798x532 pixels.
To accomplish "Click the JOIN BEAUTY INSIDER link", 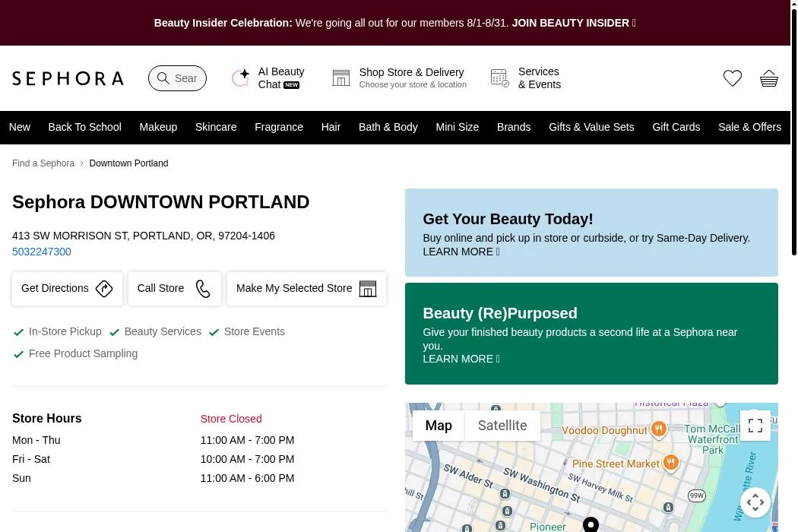I will click(574, 23).
